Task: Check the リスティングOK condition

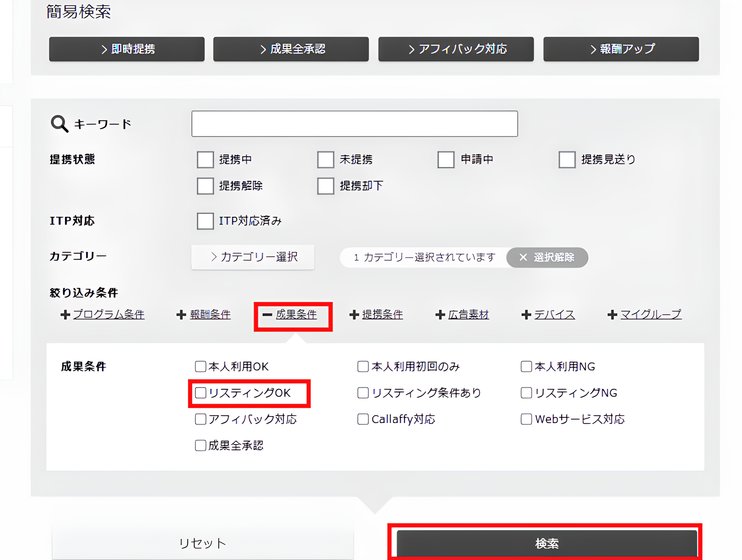Action: point(200,393)
